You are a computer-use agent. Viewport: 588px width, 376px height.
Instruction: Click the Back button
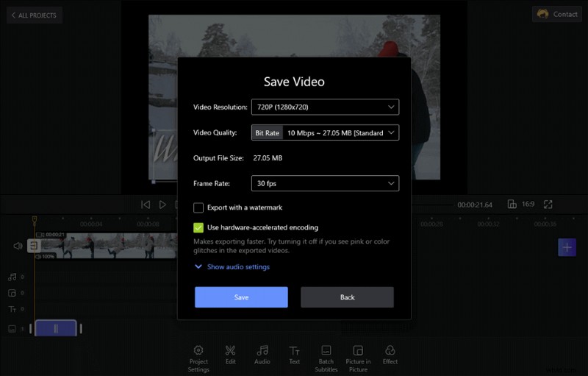click(x=347, y=297)
